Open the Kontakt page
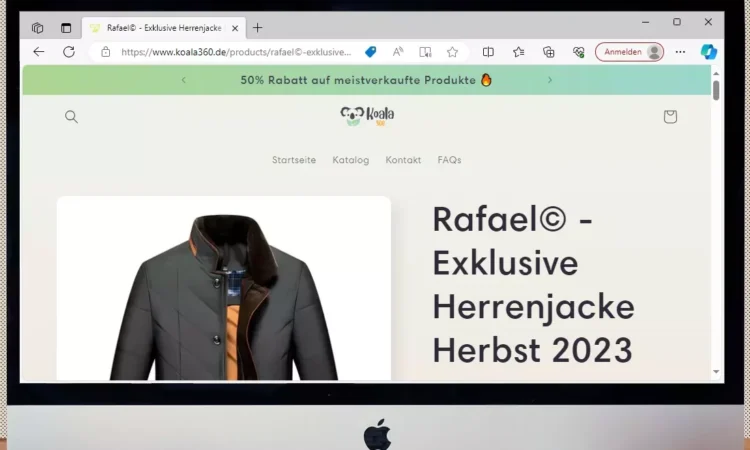The height and width of the screenshot is (450, 750). 403,160
